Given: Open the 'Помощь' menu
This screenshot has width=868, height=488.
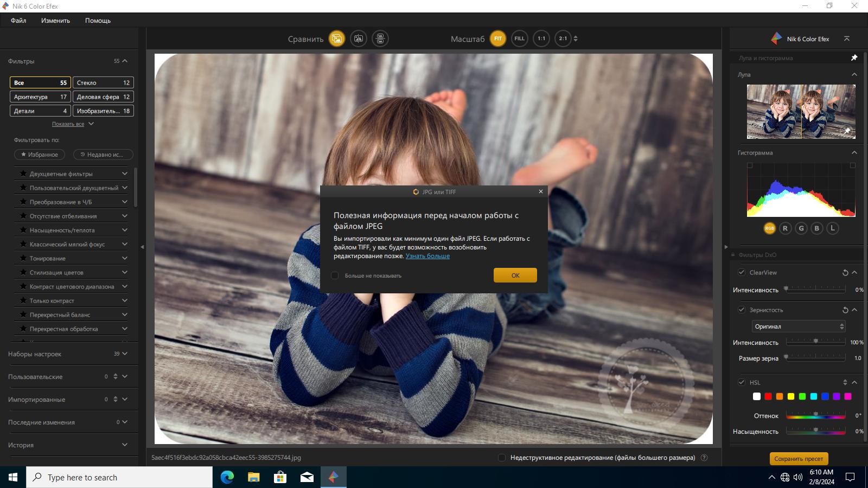Looking at the screenshot, I should [x=98, y=21].
